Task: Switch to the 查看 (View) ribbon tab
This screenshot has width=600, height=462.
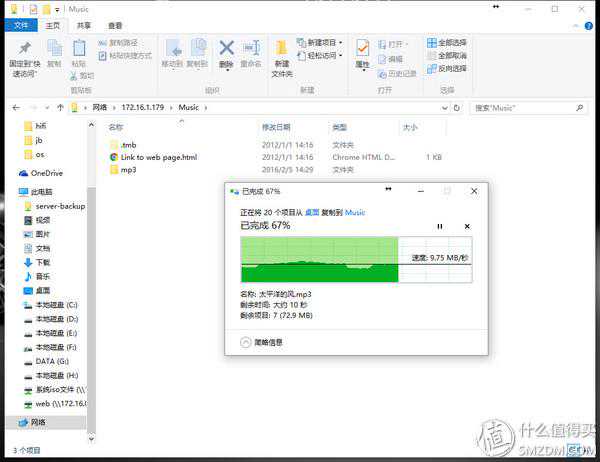Action: coord(116,25)
